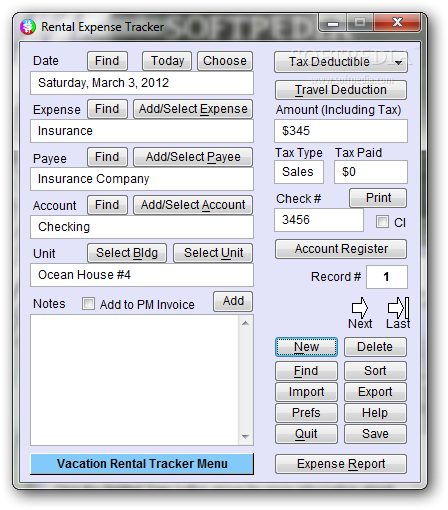Open the Help button
The image size is (448, 510).
tap(375, 413)
